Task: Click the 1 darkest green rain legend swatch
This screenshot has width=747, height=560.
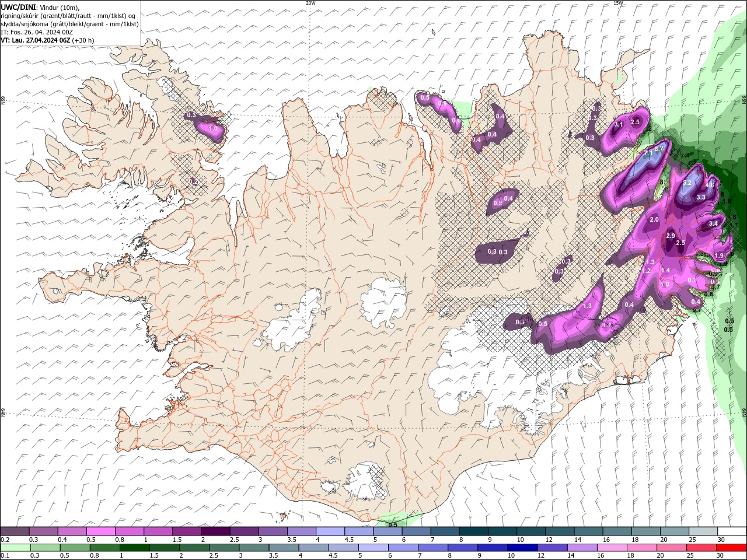Action: [134, 548]
